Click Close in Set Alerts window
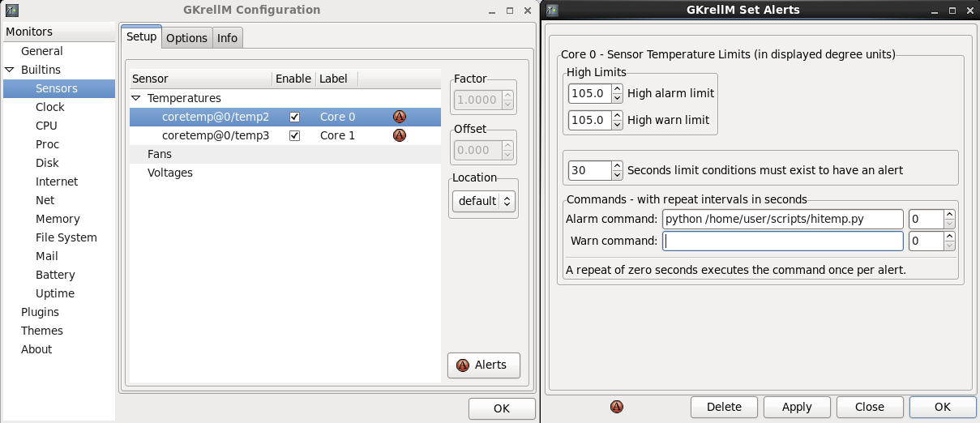The image size is (980, 423). pyautogui.click(x=870, y=407)
